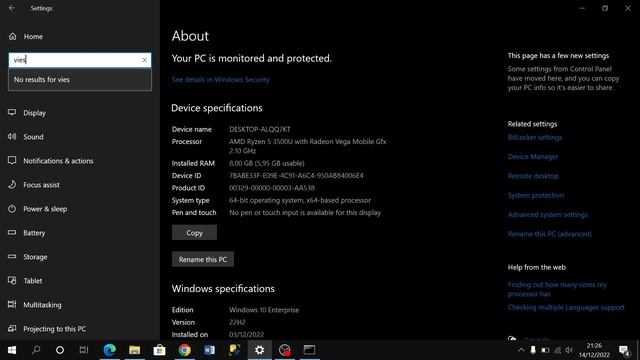Viewport: 640px width, 360px height.
Task: Open the network tray icon
Action: coord(558,350)
